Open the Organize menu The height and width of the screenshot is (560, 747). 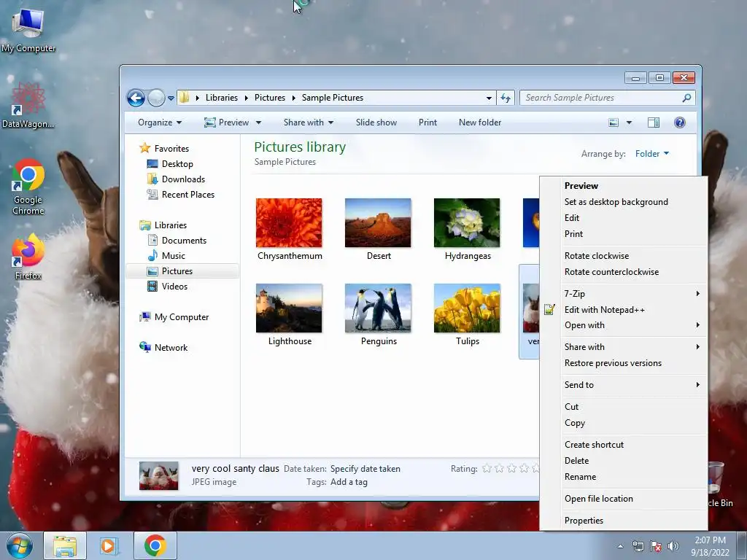pyautogui.click(x=160, y=122)
